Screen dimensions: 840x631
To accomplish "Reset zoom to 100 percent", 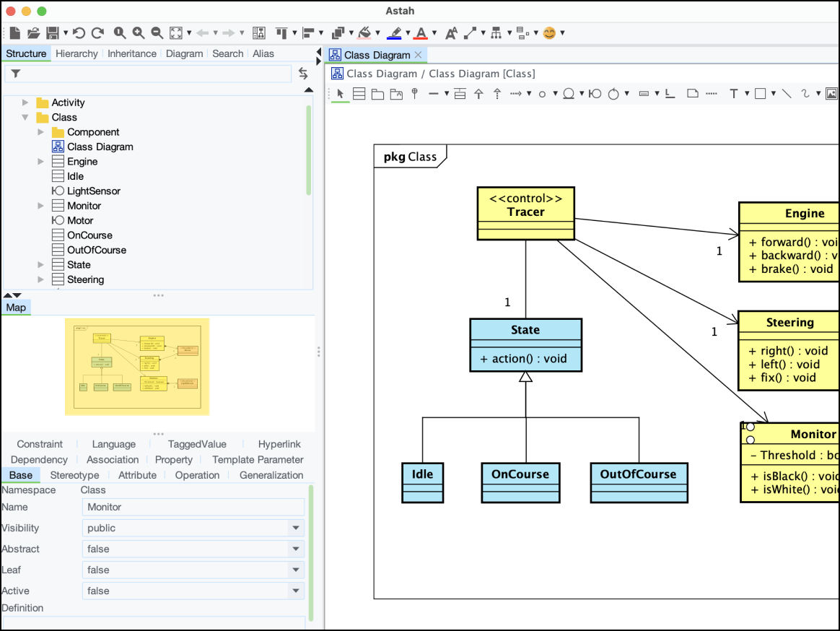I will click(120, 33).
